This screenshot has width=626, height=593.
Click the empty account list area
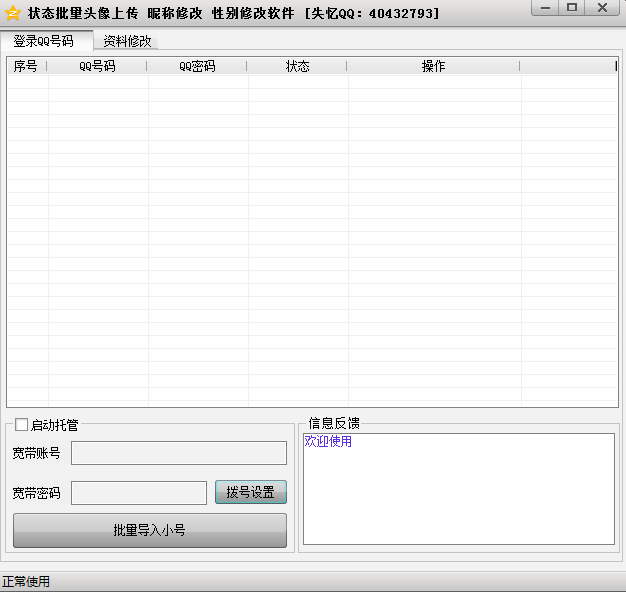pyautogui.click(x=312, y=240)
